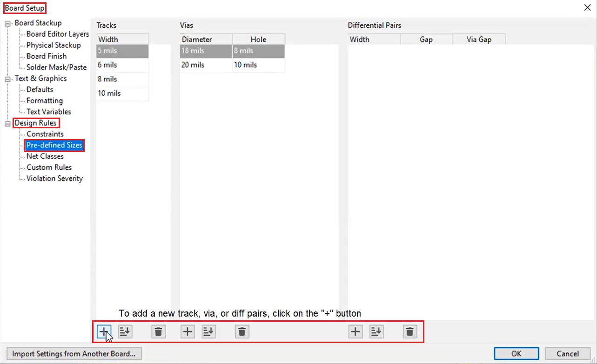The width and height of the screenshot is (597, 364).
Task: Select the 8 mils track width cell
Action: coord(122,79)
